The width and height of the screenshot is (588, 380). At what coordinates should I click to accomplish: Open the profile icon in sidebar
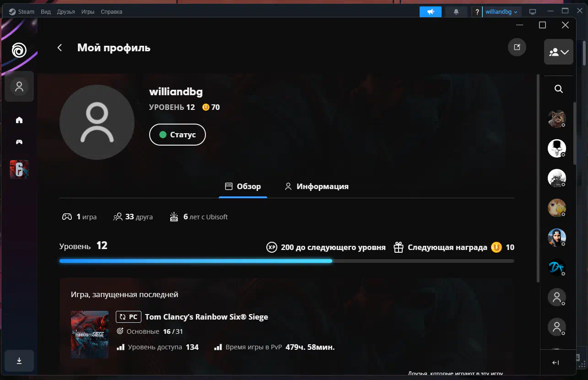click(x=19, y=86)
